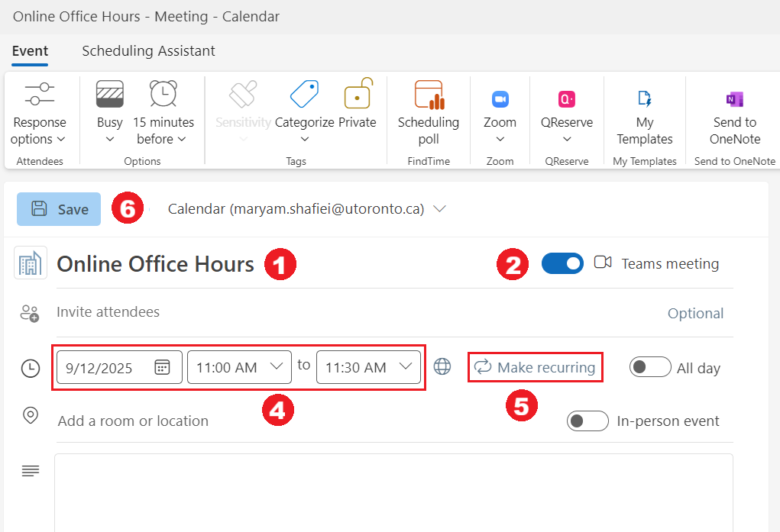Click Make recurring
Image resolution: width=780 pixels, height=532 pixels.
[535, 367]
